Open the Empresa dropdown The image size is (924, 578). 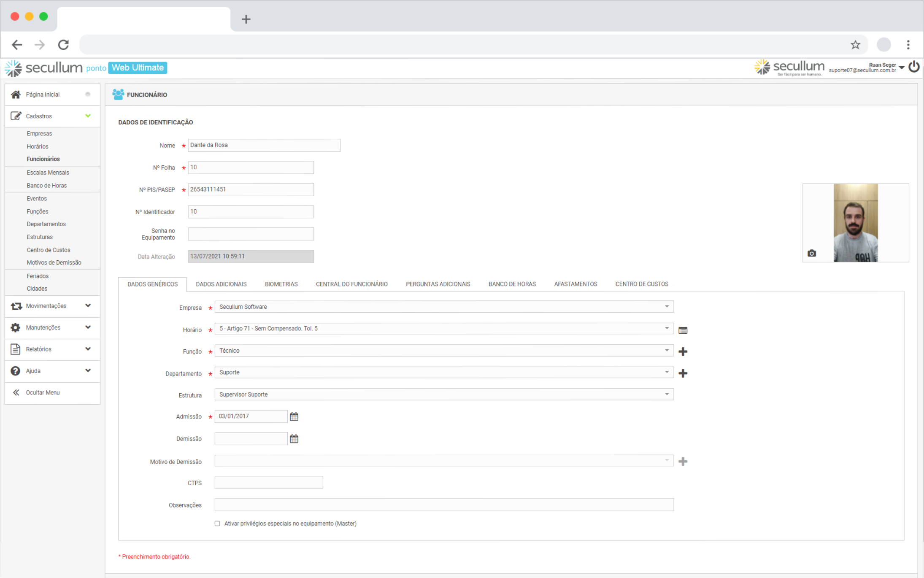click(444, 307)
